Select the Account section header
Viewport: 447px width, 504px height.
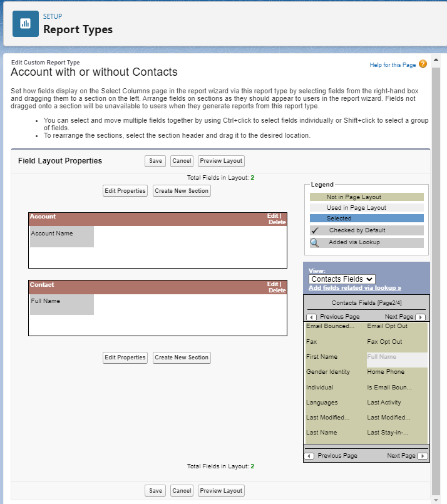coord(158,219)
